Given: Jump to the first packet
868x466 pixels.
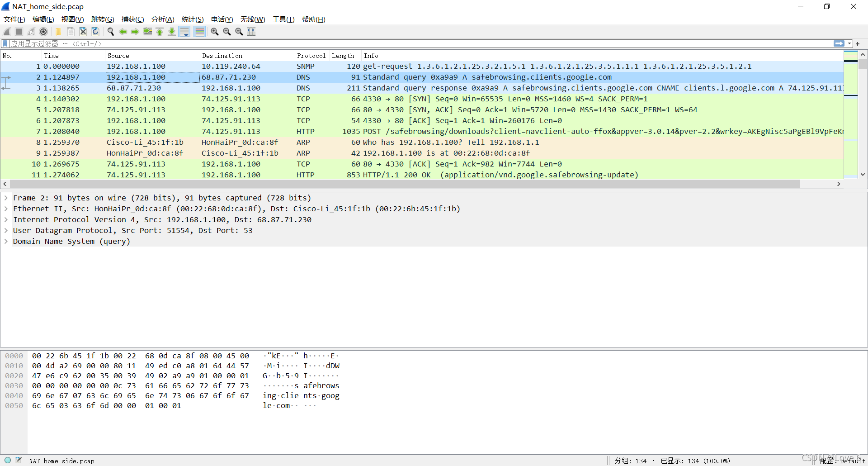Looking at the screenshot, I should coord(160,32).
